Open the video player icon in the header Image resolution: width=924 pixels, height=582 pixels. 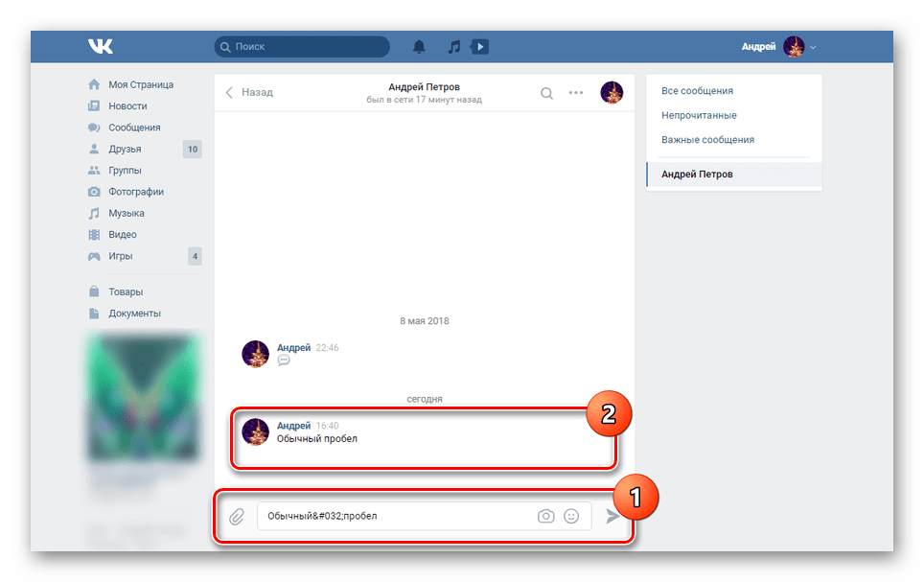click(479, 46)
